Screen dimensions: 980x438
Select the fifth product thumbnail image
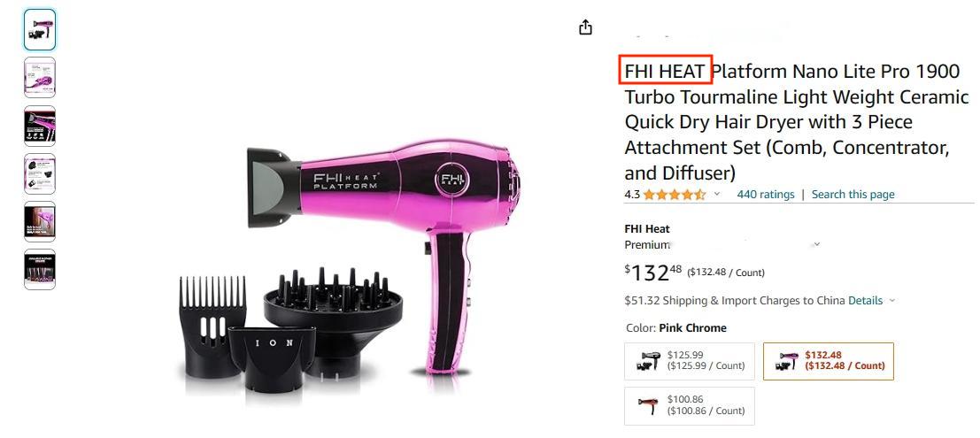tap(40, 221)
